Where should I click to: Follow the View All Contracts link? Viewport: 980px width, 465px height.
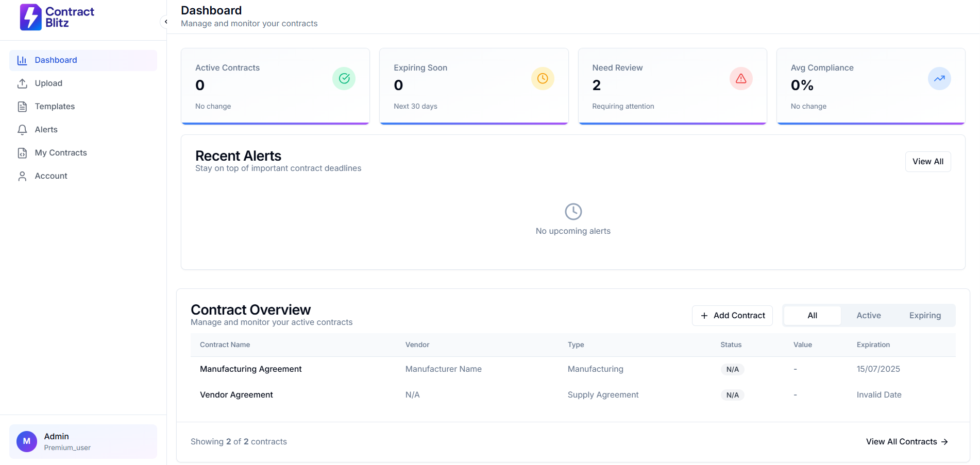(906, 442)
